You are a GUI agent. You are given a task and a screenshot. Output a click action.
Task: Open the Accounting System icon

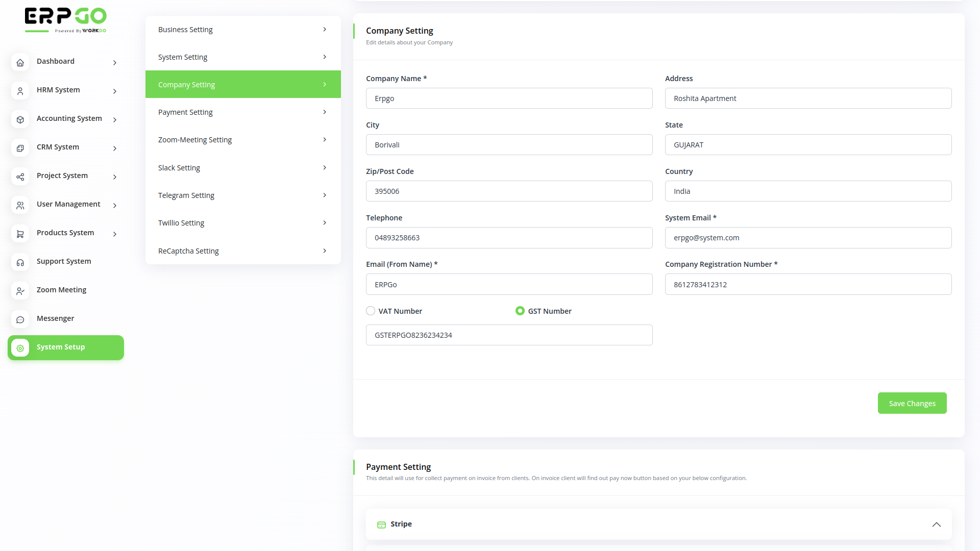pyautogui.click(x=20, y=119)
